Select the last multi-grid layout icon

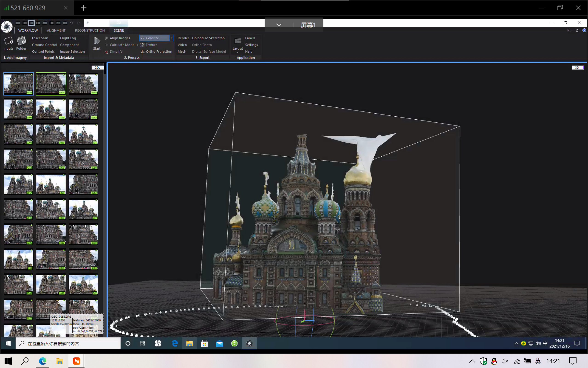coord(65,23)
